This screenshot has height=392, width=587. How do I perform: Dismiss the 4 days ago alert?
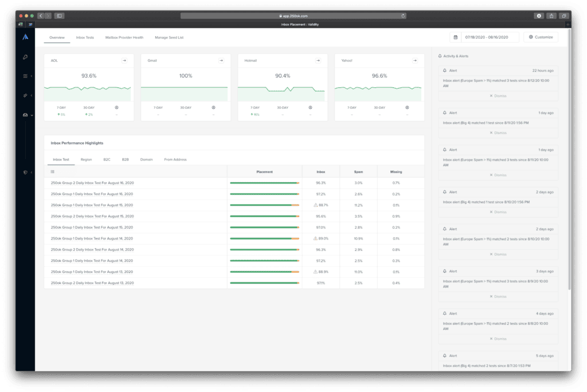498,339
